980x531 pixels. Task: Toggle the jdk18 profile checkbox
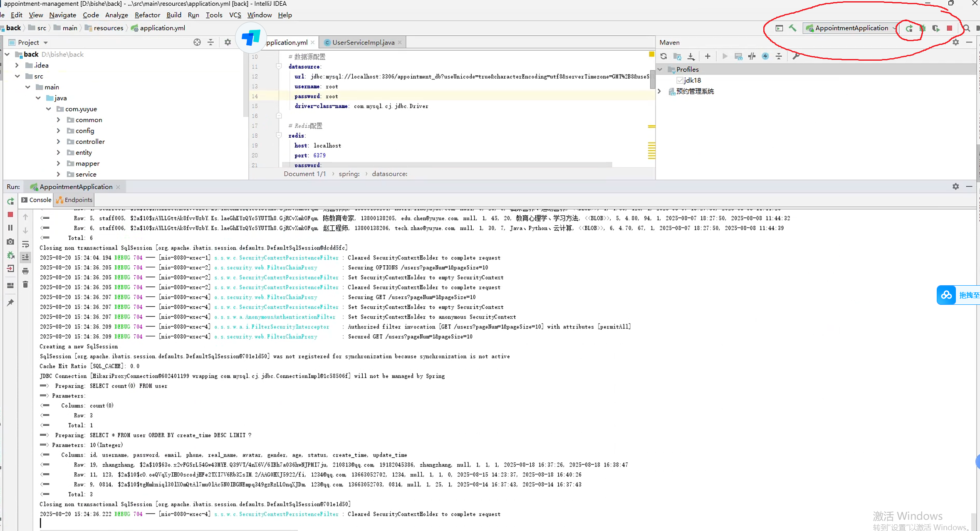point(680,80)
